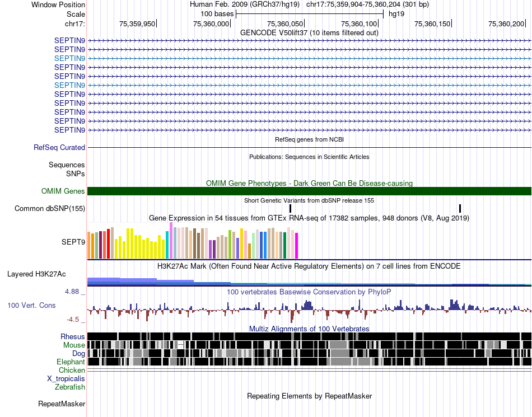Click the Zebrafish species label
Viewport: 532px width, 417px height.
tap(70, 387)
